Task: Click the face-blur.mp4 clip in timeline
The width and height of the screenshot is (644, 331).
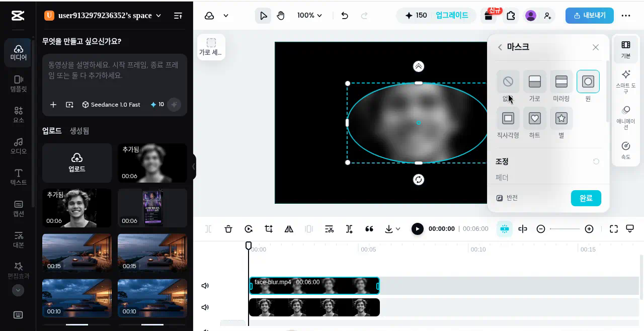Action: [314, 286]
